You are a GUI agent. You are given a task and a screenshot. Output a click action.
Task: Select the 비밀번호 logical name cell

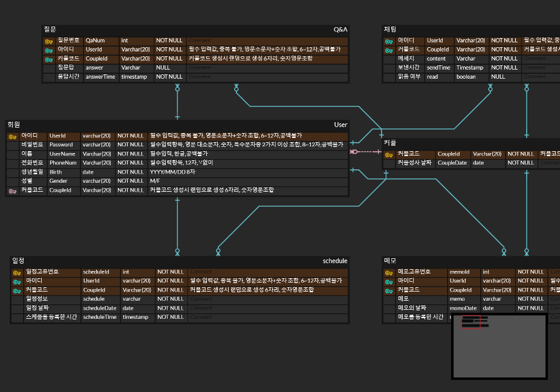coord(33,145)
